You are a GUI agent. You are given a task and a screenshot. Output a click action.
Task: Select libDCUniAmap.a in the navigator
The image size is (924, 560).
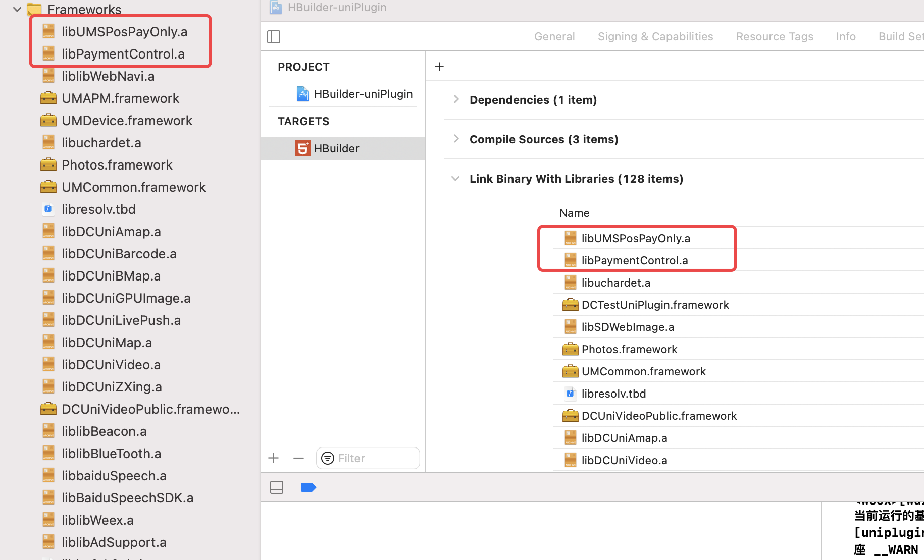coord(111,231)
